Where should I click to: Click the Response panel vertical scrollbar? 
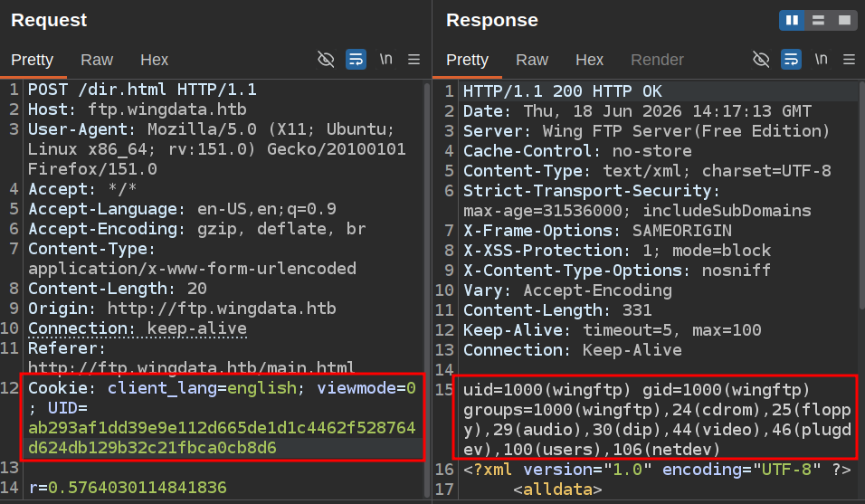click(861, 195)
